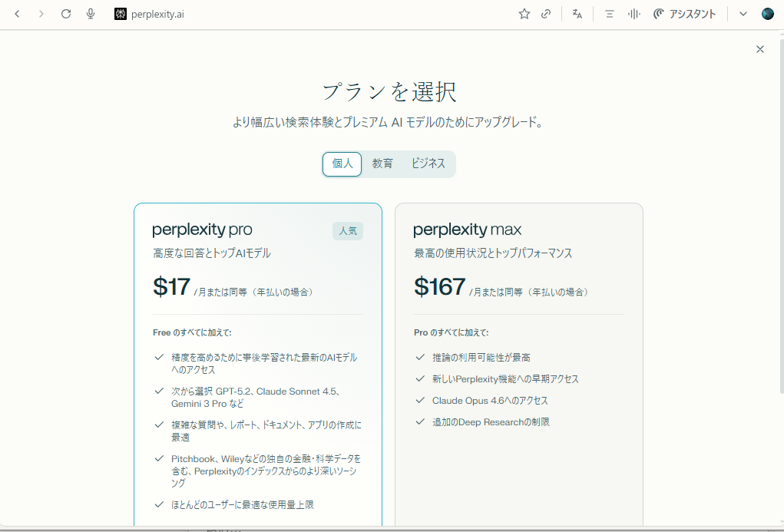Click the microphone voice input icon
This screenshot has height=532, width=784.
tap(91, 14)
